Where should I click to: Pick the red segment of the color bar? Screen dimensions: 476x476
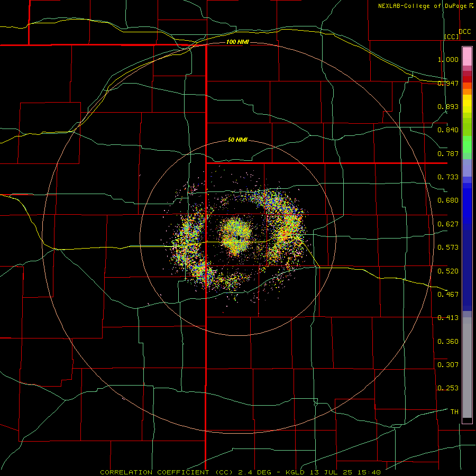click(467, 79)
